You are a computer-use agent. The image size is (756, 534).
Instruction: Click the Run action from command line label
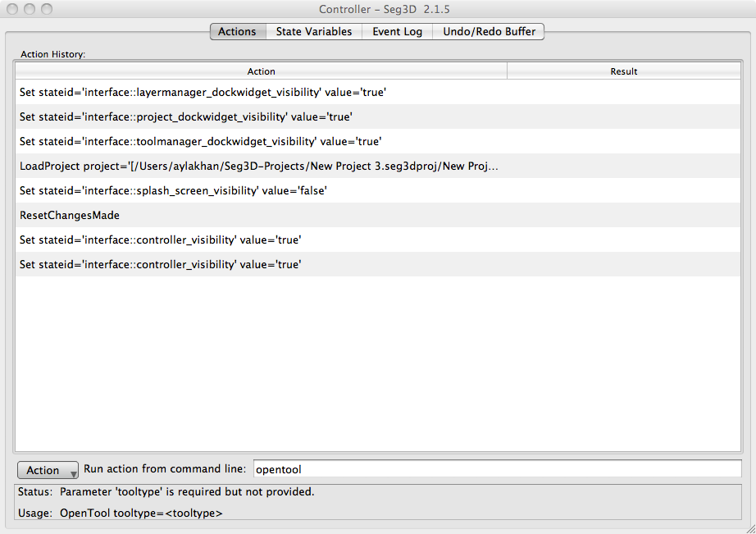pyautogui.click(x=165, y=469)
